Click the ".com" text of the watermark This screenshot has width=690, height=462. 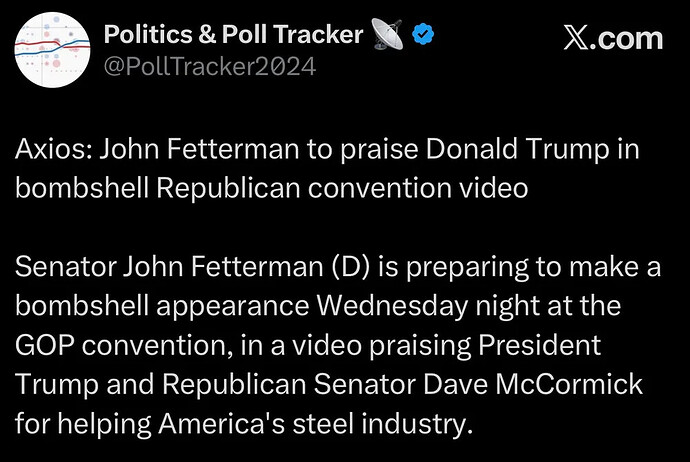point(626,39)
